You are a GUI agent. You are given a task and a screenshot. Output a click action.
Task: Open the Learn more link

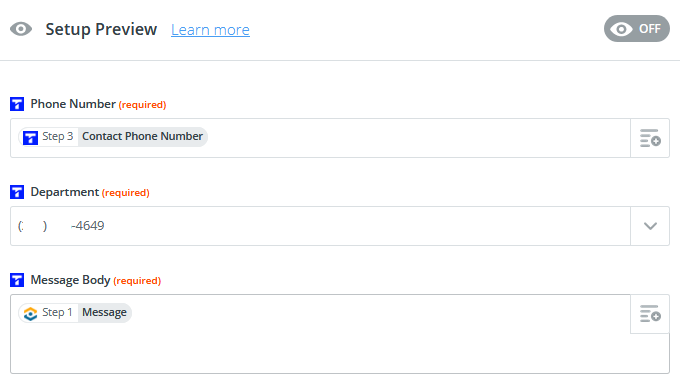[210, 29]
